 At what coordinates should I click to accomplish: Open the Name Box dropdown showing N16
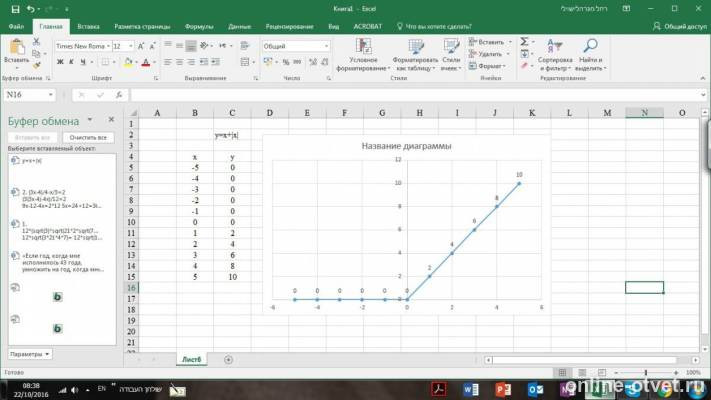(50, 95)
